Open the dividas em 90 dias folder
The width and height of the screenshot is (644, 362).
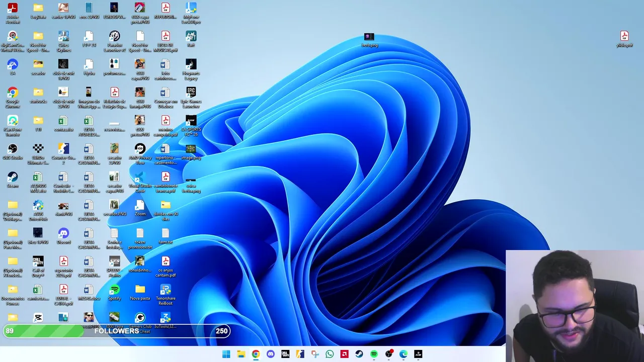[166, 210]
